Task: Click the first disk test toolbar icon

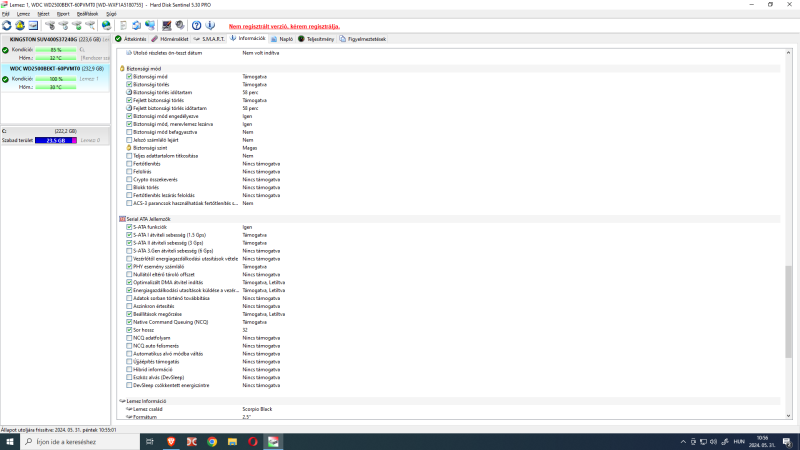Action: click(50, 26)
